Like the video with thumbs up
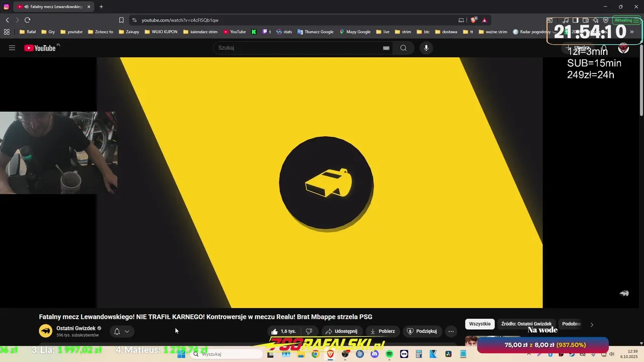Screen dimensions: 644x362 tap(283, 331)
